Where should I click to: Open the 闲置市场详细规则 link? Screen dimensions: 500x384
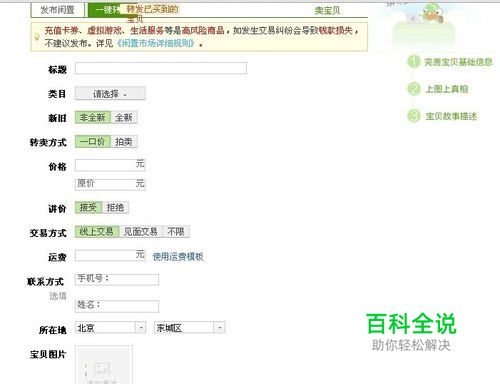click(155, 43)
